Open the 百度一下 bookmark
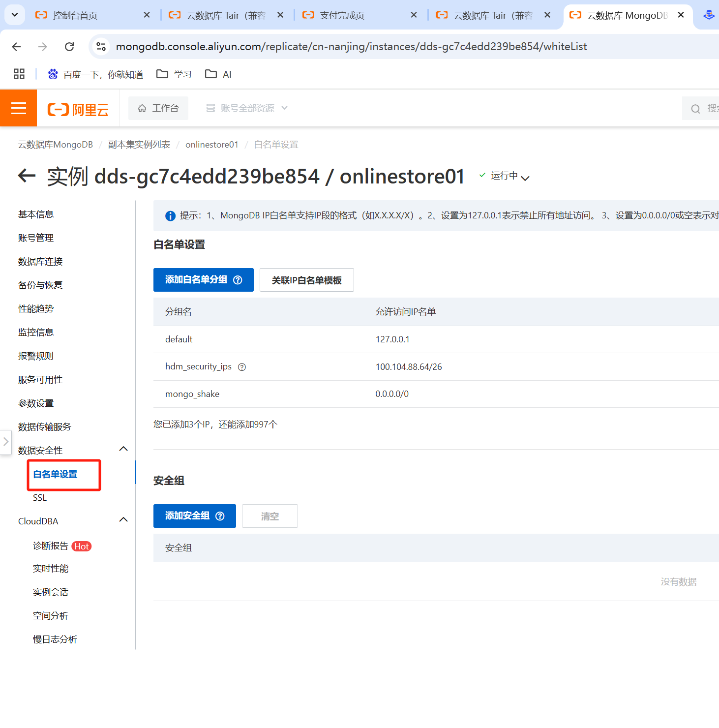The width and height of the screenshot is (719, 728). click(95, 74)
